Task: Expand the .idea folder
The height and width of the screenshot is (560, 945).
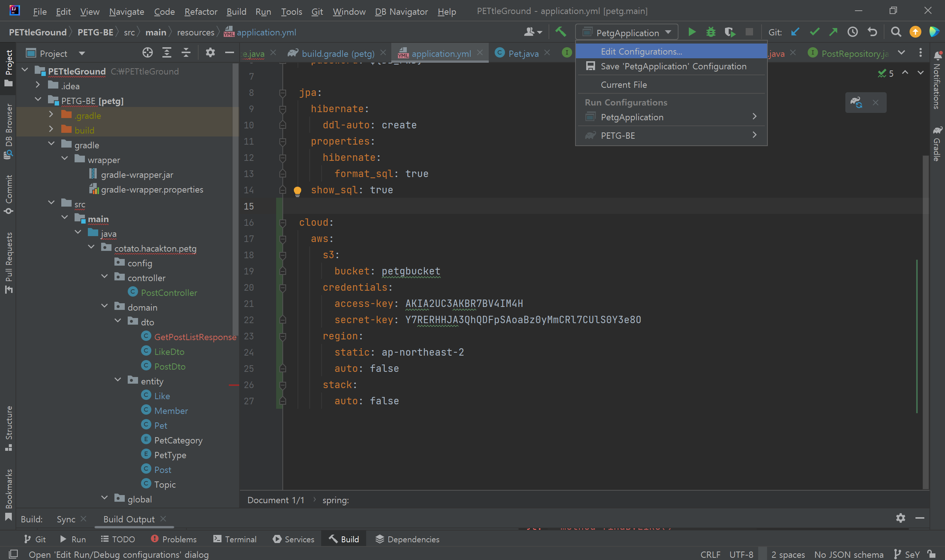Action: pyautogui.click(x=38, y=86)
